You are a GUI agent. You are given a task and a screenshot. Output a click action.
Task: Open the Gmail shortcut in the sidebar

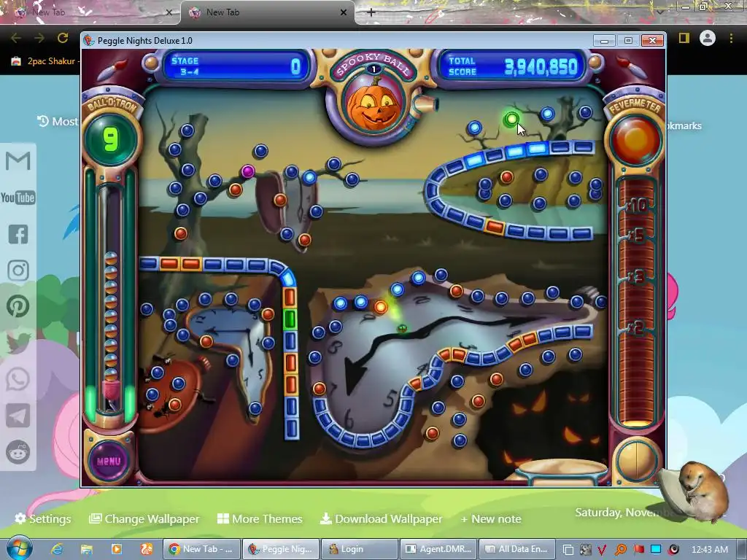point(18,160)
